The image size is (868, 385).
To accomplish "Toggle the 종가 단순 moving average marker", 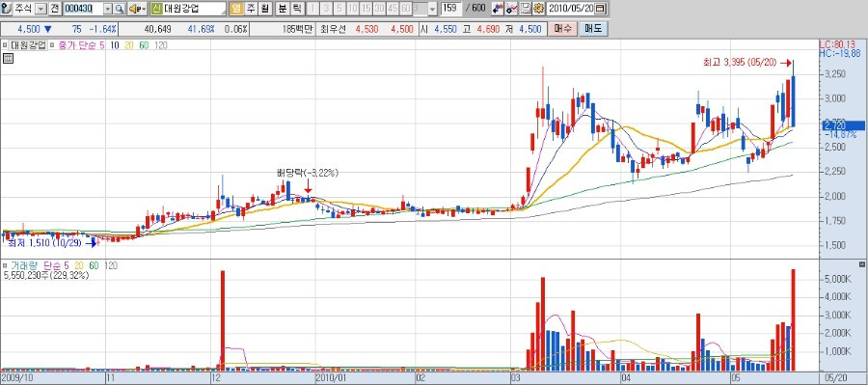I will [x=52, y=45].
